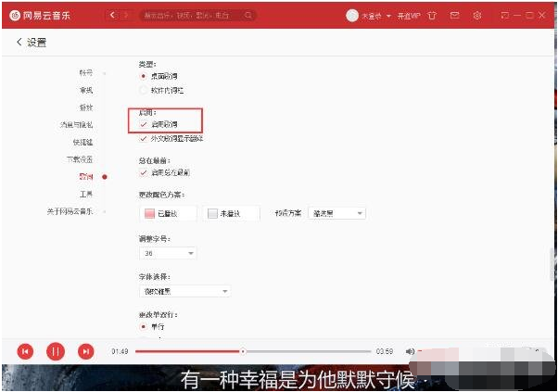Open the user avatar profile

352,16
